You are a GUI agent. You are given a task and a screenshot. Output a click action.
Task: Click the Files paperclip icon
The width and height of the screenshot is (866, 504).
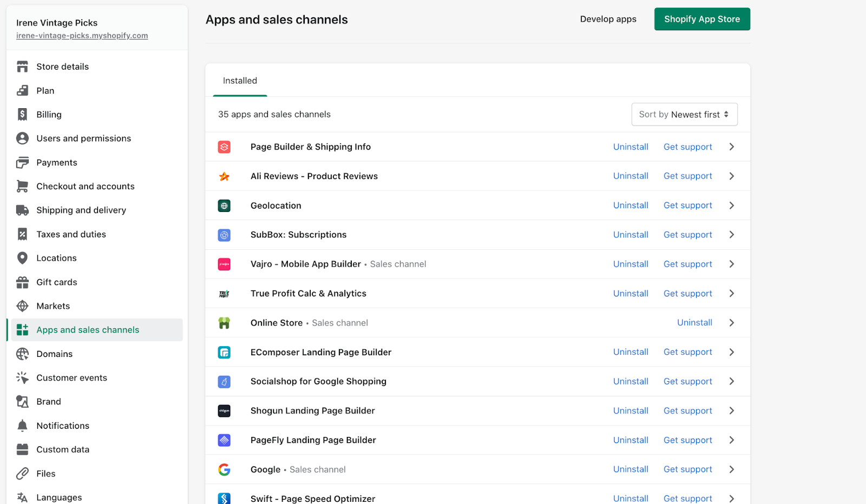[22, 473]
